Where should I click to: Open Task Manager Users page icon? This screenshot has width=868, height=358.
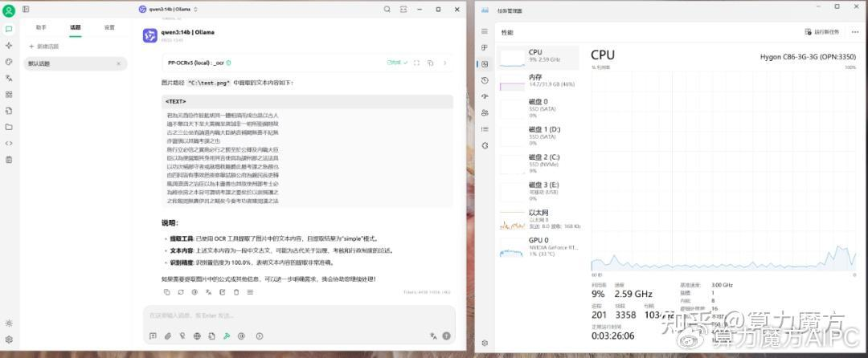485,113
